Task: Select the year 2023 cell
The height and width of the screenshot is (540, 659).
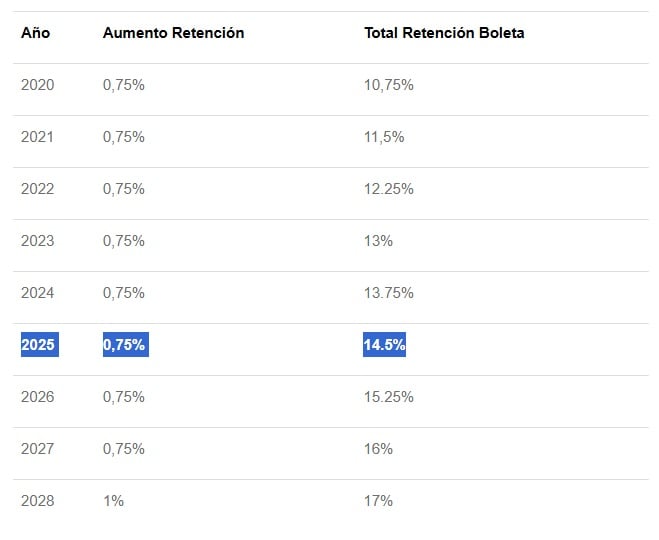Action: point(37,241)
